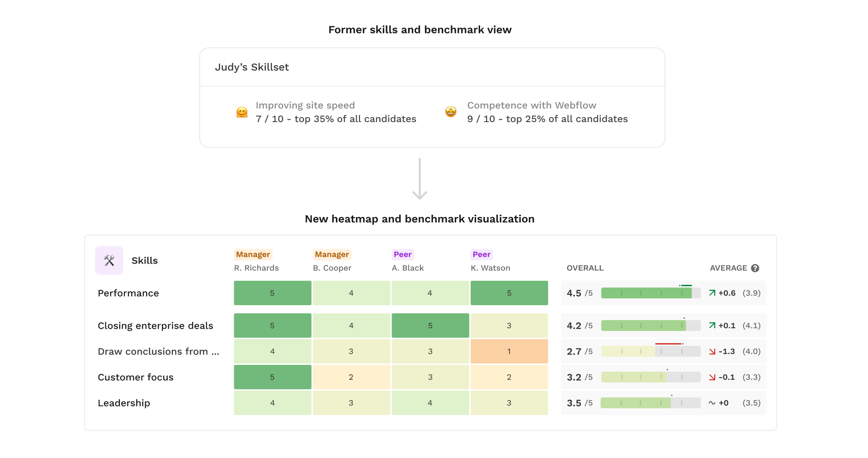Click the truncated 'Draw conclusions from ...' row label
The height and width of the screenshot is (458, 868).
(158, 351)
